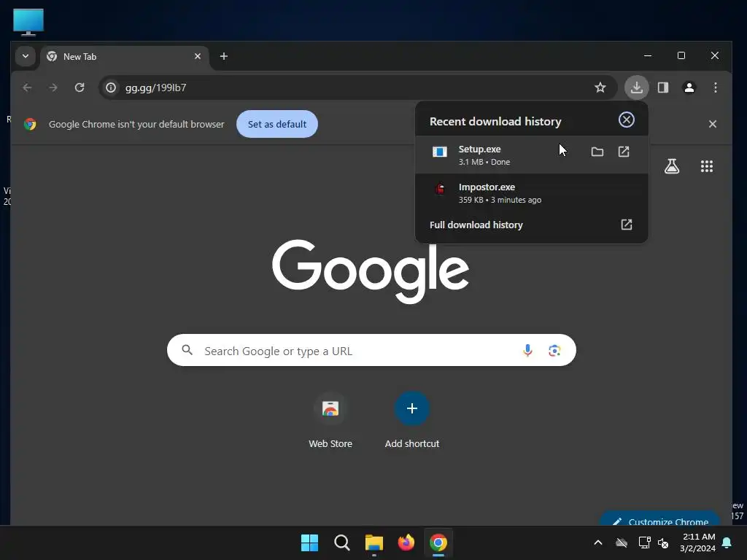
Task: Click Set as default button
Action: [277, 124]
